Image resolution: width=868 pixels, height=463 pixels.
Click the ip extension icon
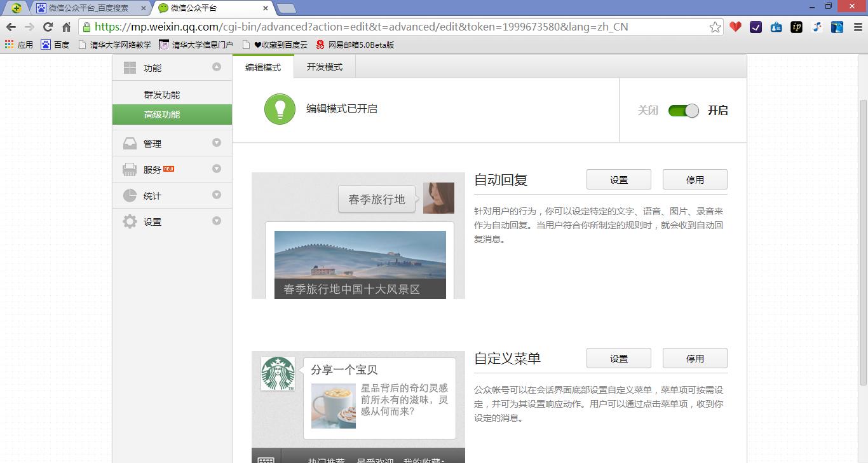click(x=796, y=27)
